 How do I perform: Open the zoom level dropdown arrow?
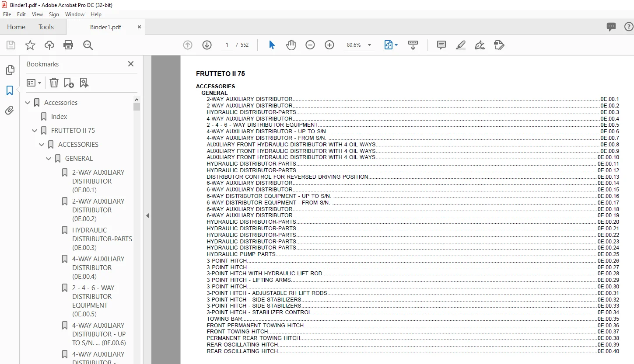coord(369,45)
